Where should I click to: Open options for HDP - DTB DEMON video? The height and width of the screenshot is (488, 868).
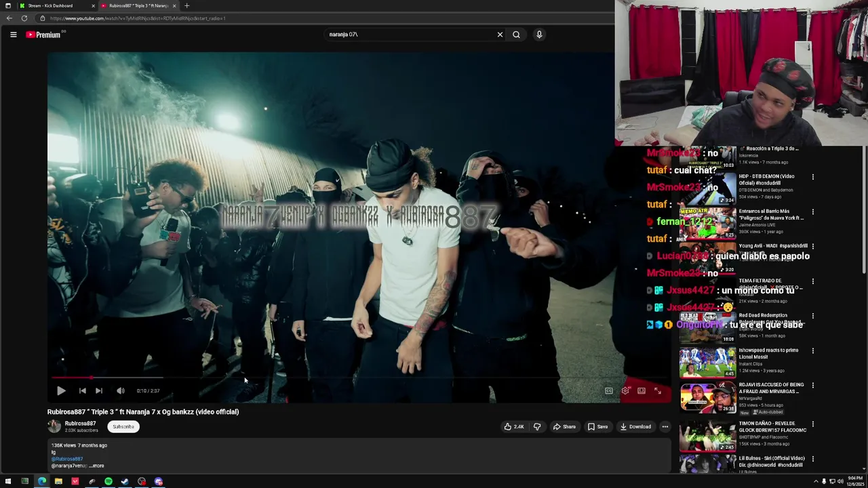coord(813,178)
